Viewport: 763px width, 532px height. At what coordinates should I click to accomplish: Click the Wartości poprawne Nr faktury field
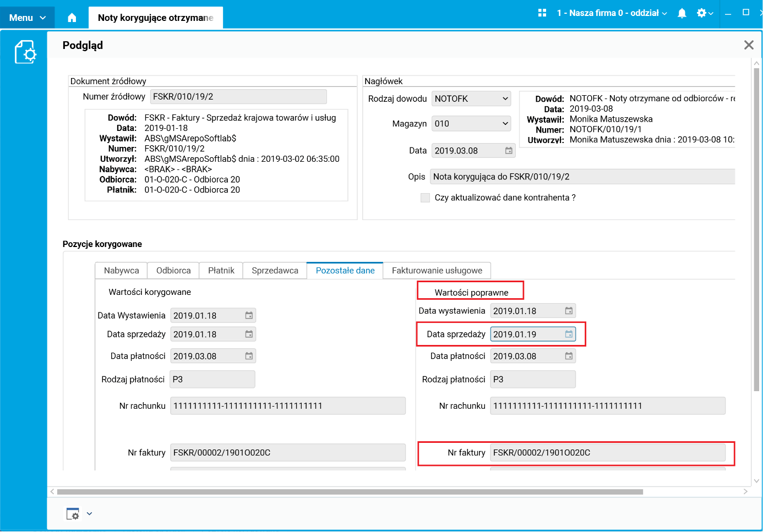(x=608, y=453)
